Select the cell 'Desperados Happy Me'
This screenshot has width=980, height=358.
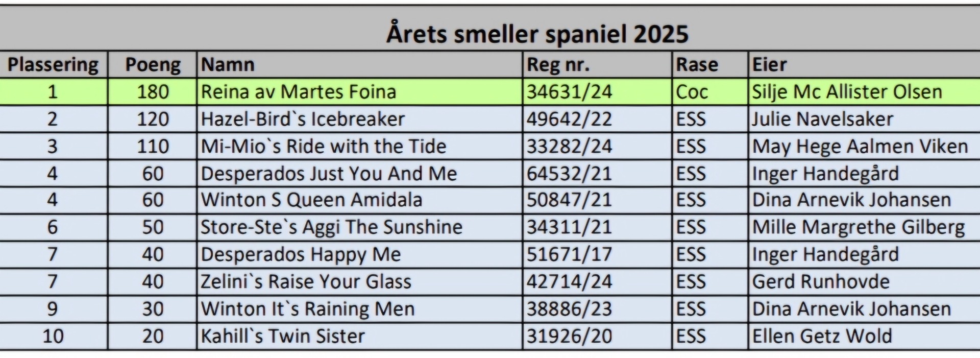[301, 254]
